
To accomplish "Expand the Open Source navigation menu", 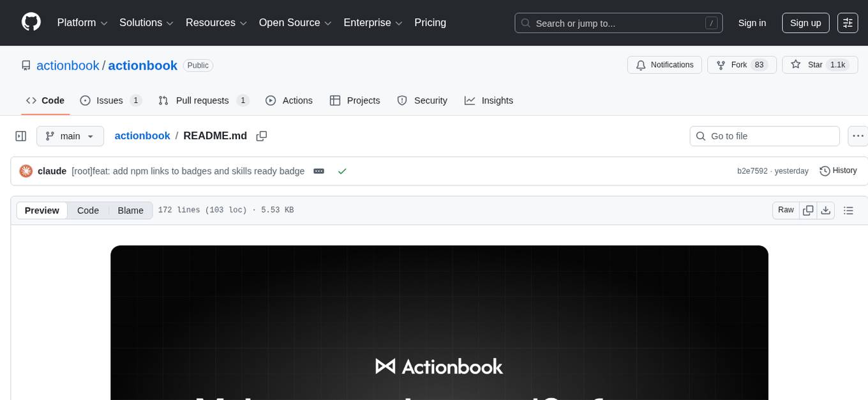I will [294, 22].
